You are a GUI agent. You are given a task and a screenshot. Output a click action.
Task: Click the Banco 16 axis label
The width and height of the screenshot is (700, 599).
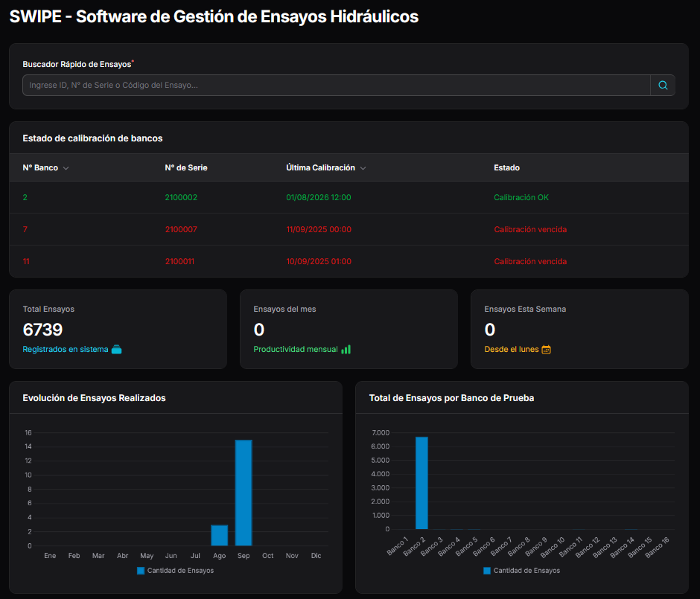[x=657, y=547]
